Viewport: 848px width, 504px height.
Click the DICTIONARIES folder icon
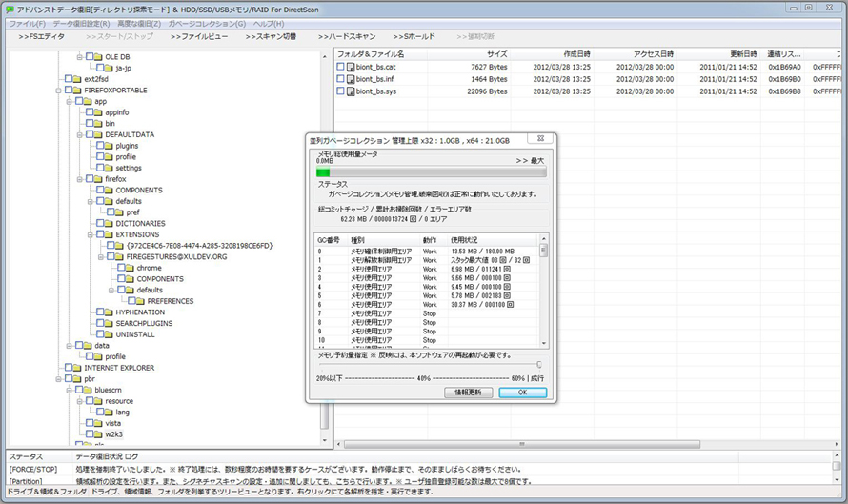[109, 223]
